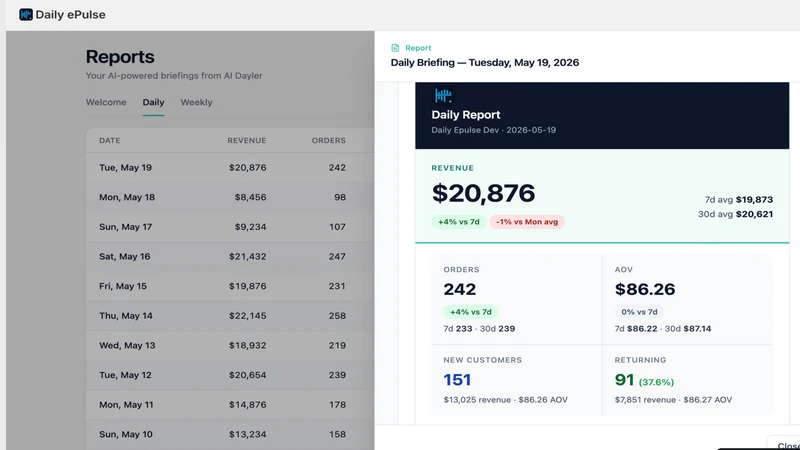
Task: Open the Wed, May 13 report row
Action: (x=230, y=345)
